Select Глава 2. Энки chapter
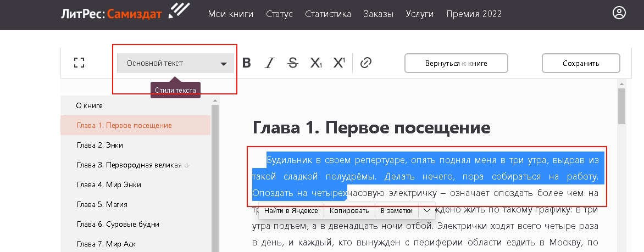This screenshot has width=644, height=252. tap(136, 145)
